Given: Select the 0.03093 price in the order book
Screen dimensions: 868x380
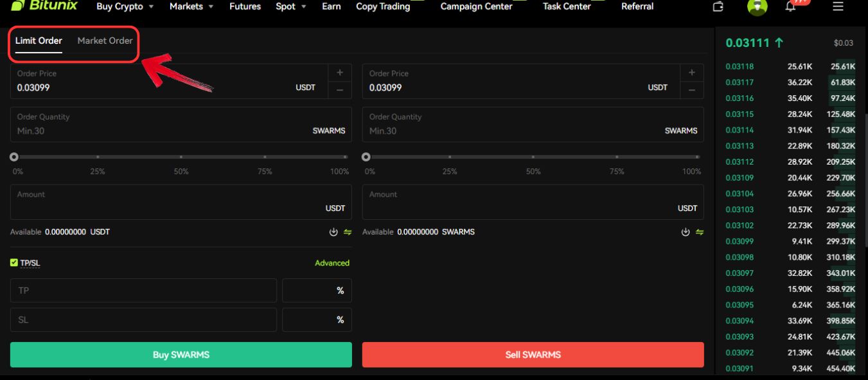Looking at the screenshot, I should 740,337.
